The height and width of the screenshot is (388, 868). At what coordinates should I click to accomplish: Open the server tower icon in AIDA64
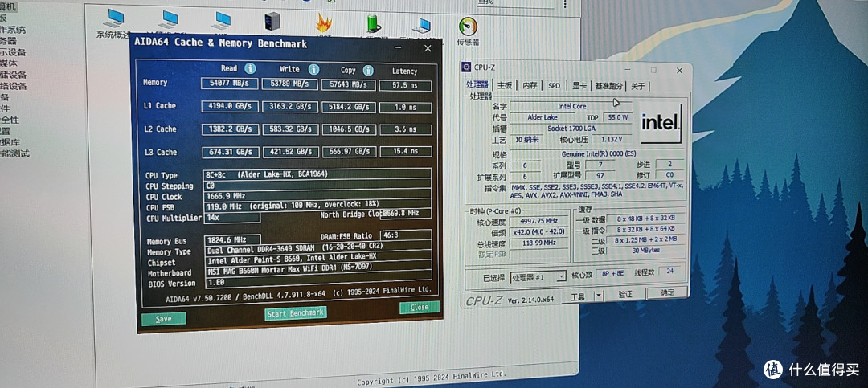(x=272, y=21)
